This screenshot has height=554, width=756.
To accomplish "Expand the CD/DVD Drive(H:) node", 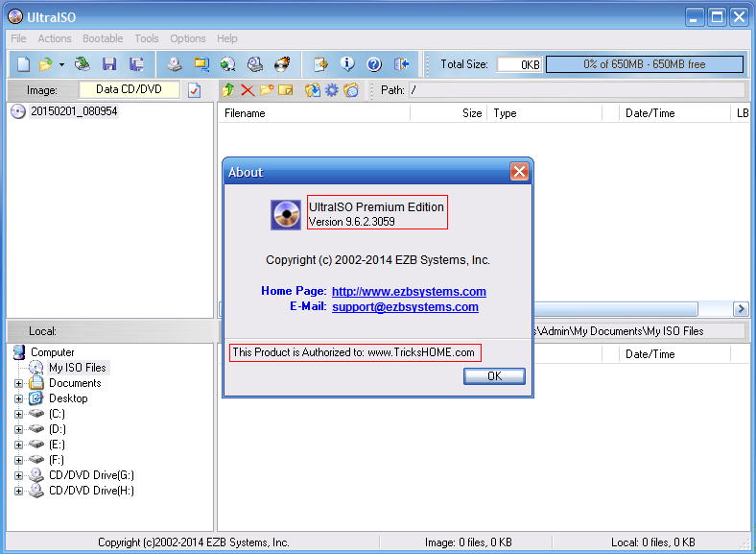I will (19, 492).
